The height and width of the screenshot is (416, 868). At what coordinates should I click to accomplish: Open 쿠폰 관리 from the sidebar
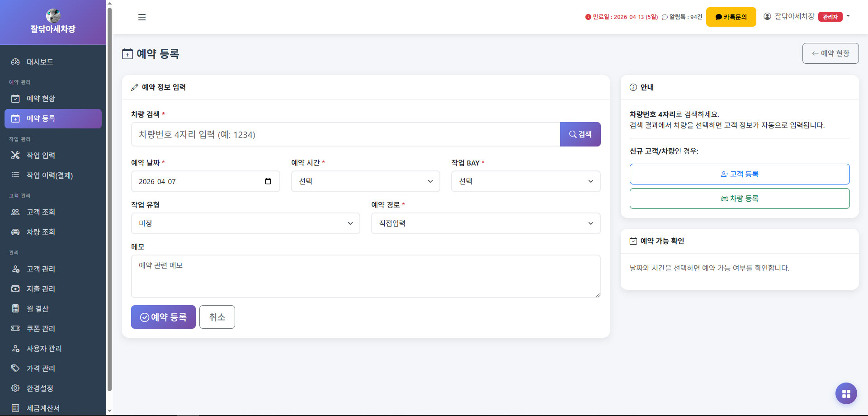(41, 328)
